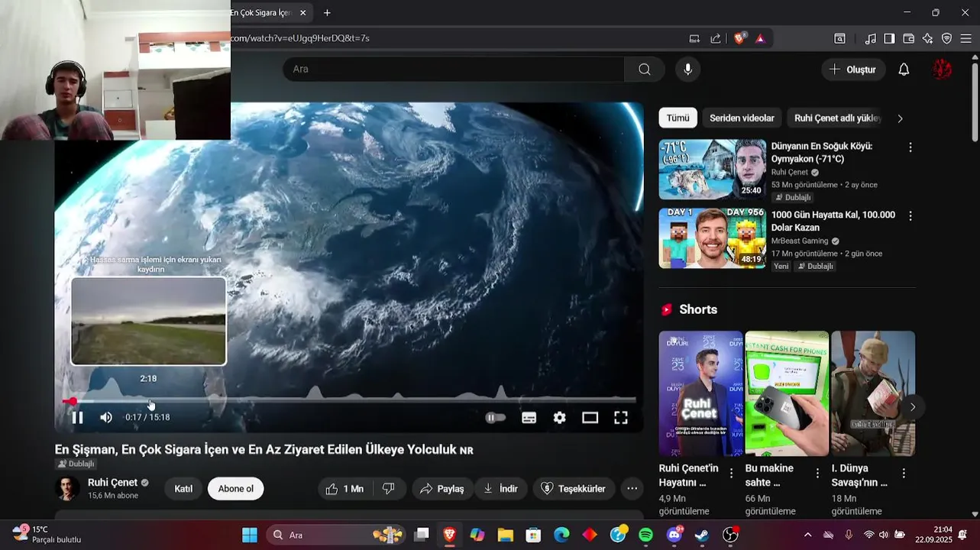Click the YouTube search field 'Ara'

(454, 69)
